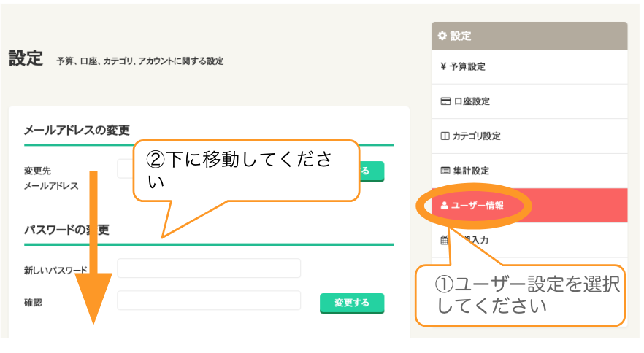644x353 pixels.
Task: Open the 口座設定 menu item
Action: tap(529, 101)
